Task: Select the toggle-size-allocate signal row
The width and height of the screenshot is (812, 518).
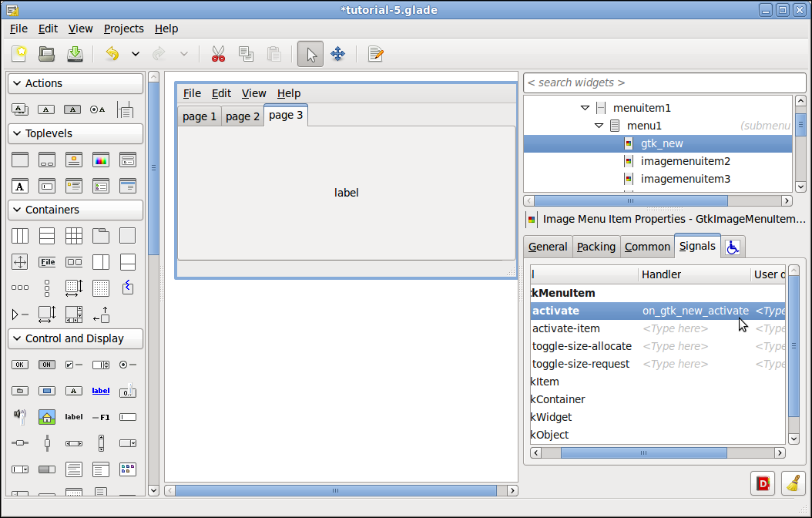Action: 658,346
